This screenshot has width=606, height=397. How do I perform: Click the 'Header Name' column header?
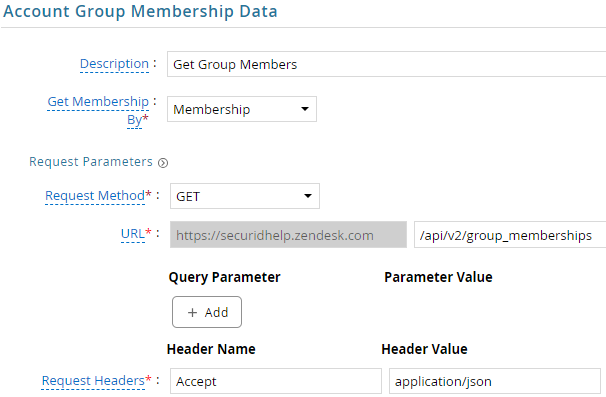(x=211, y=349)
